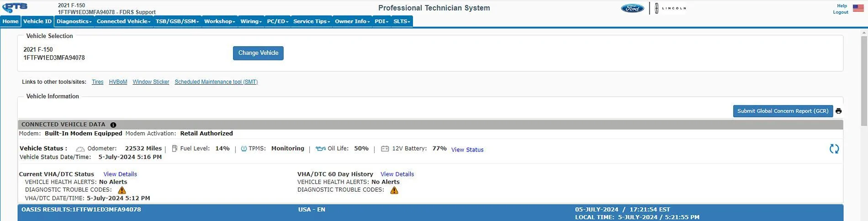Viewport: 868px width, 221px height.
Task: Click the printer icon beside GCR button
Action: tap(838, 111)
